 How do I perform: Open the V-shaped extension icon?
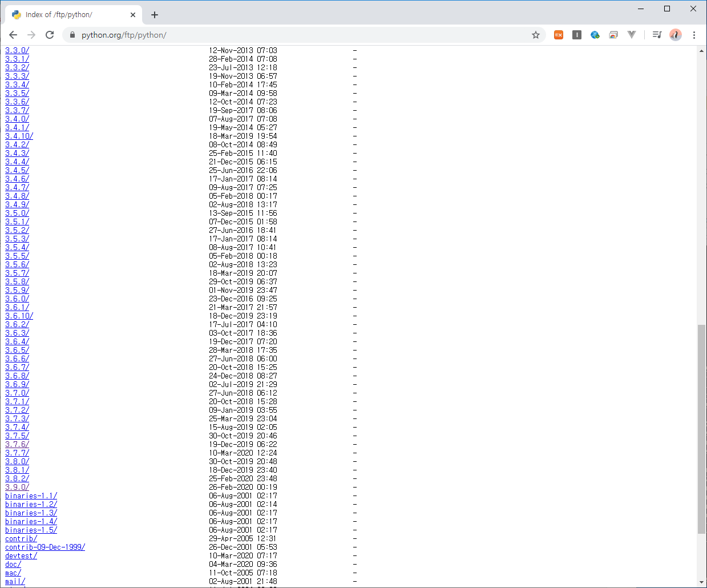[x=632, y=35]
